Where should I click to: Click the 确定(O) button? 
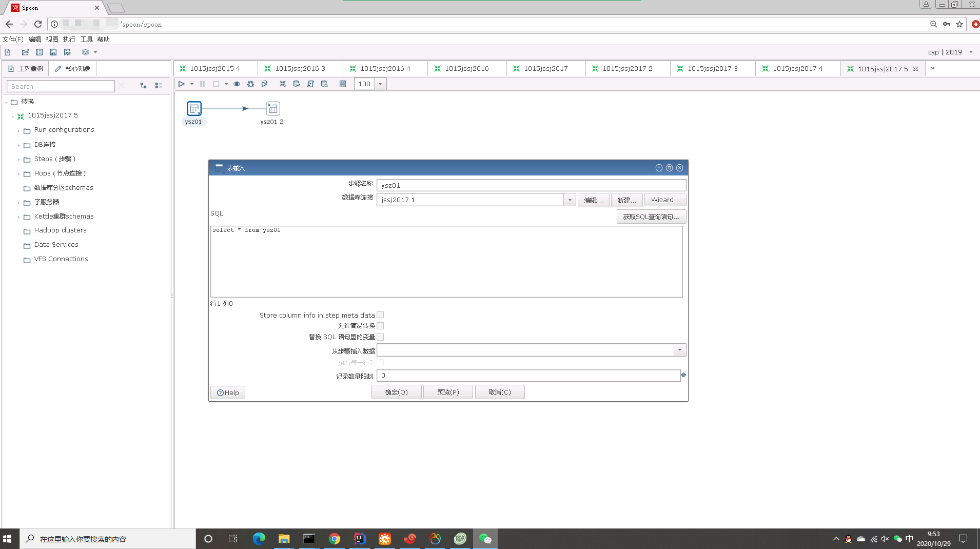click(x=397, y=393)
